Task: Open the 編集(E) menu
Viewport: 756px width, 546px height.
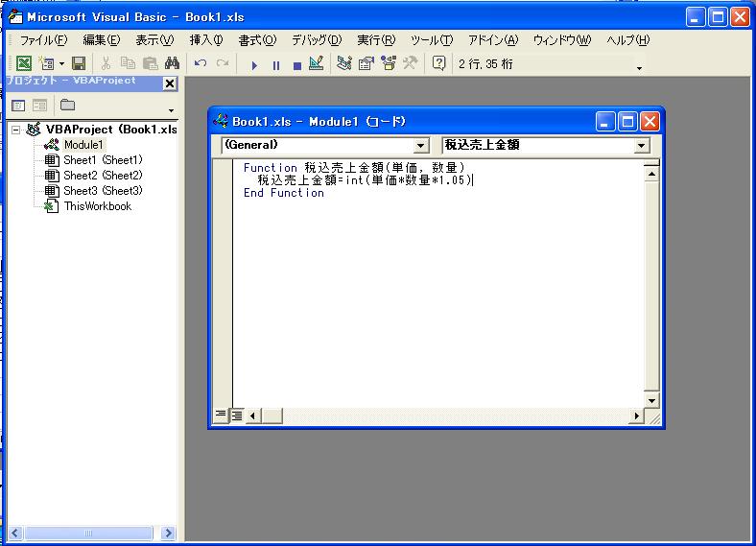Action: tap(102, 40)
